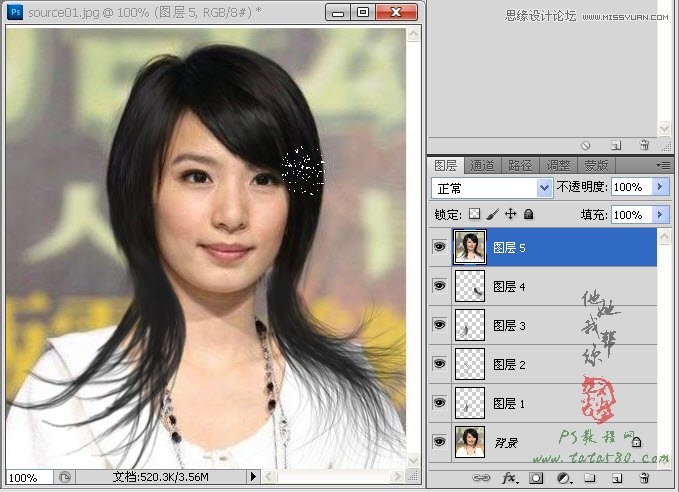Select the 图层 2 layer thumbnail
The image size is (679, 492).
(x=469, y=364)
